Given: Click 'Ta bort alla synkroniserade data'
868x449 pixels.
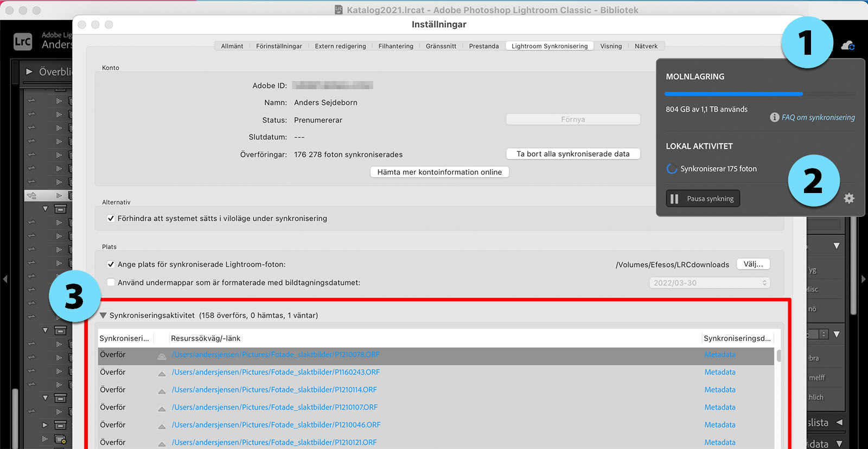Looking at the screenshot, I should (x=573, y=154).
